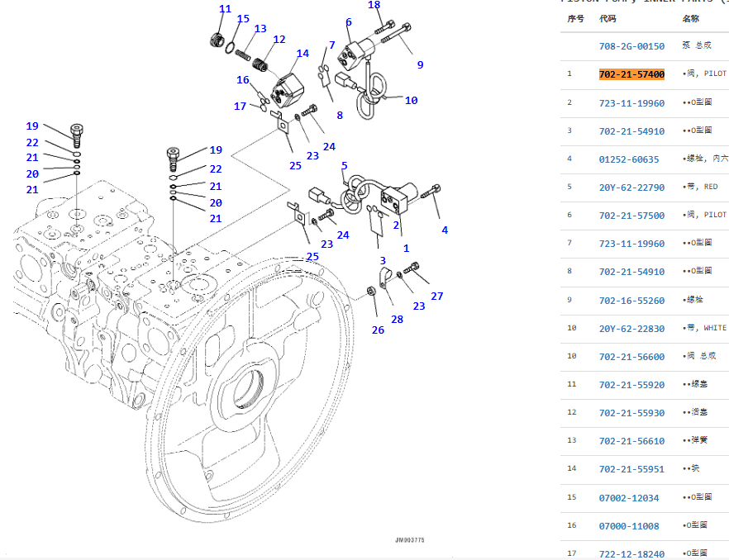The image size is (729, 560).
Task: Select callout number 15 on diagram
Action: pyautogui.click(x=243, y=19)
